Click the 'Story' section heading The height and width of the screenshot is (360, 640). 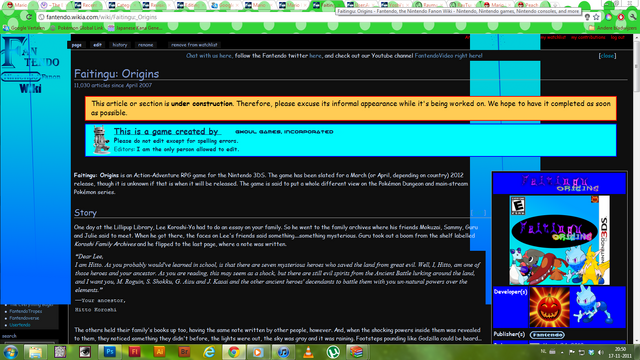[85, 213]
